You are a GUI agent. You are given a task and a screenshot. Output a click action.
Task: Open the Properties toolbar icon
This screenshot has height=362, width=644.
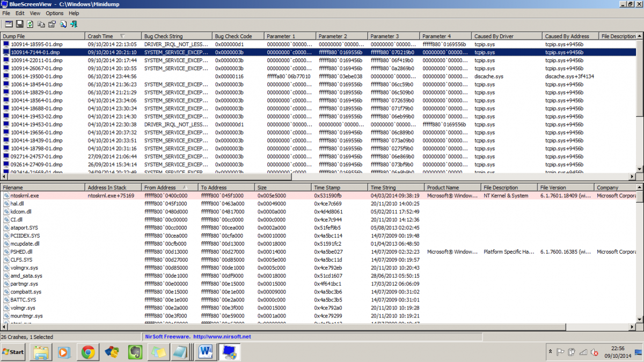tap(52, 24)
